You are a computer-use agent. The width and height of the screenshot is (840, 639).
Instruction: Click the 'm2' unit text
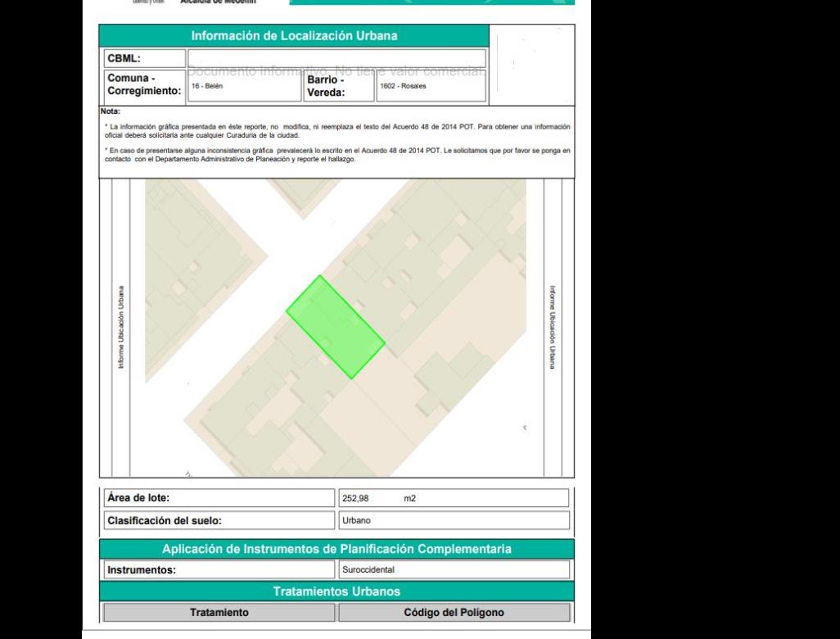tap(410, 499)
